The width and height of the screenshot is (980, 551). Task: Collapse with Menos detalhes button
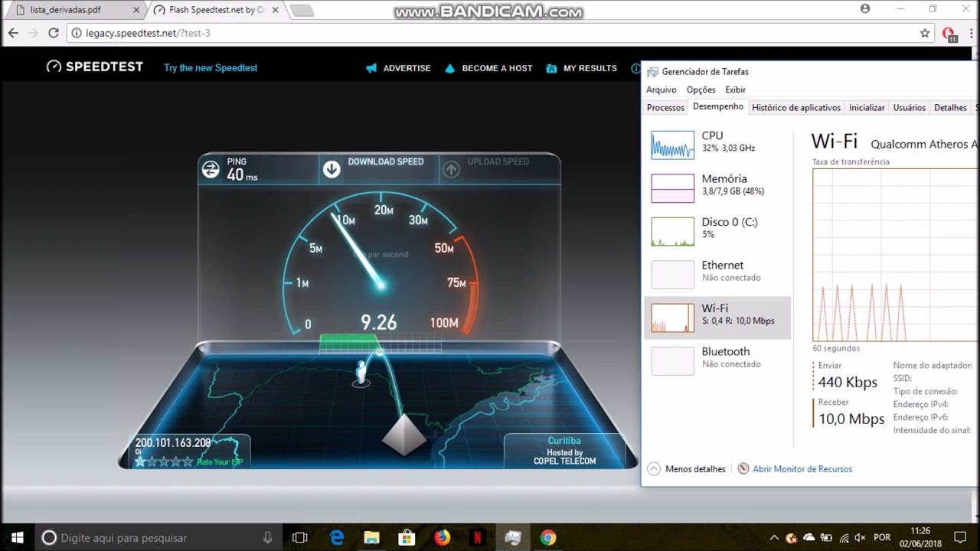[x=687, y=469]
